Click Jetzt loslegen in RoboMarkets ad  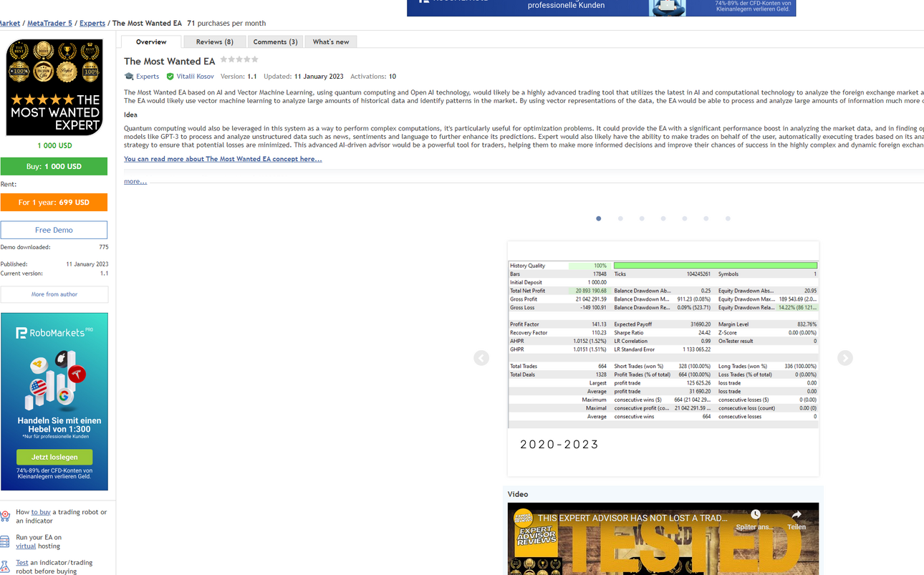[x=54, y=457]
